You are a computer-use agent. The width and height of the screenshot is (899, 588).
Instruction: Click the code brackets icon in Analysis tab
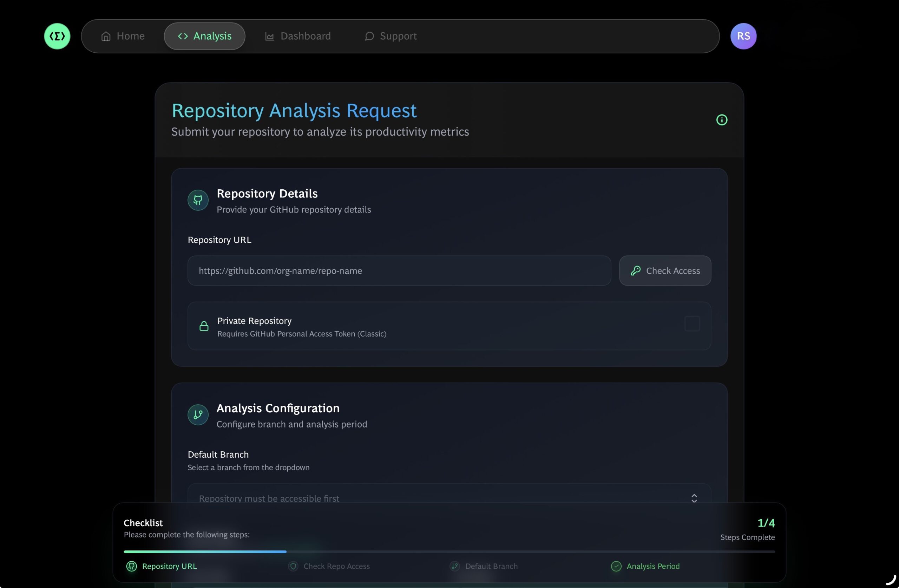[183, 36]
